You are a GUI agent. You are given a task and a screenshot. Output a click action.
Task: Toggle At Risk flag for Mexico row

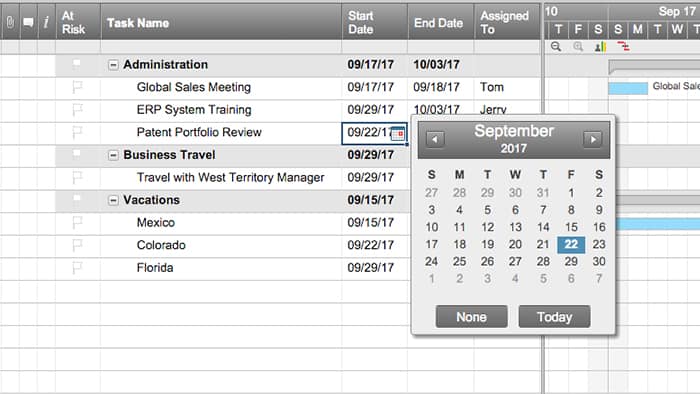click(x=77, y=222)
